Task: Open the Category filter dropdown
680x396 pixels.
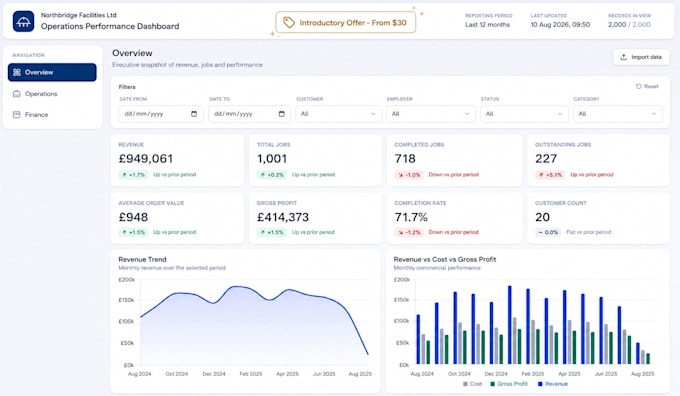Action: click(x=618, y=114)
